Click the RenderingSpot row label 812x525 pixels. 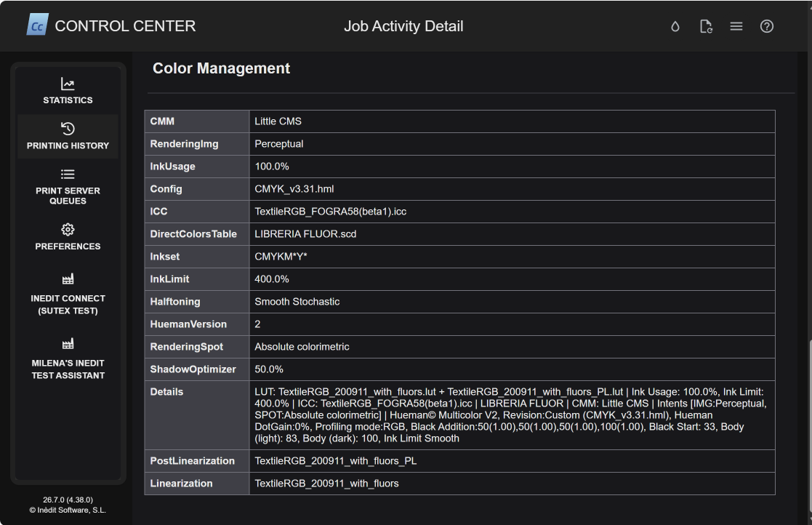click(x=186, y=347)
